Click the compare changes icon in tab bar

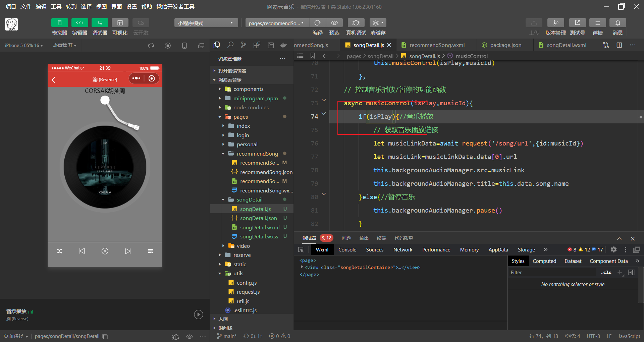coord(606,45)
